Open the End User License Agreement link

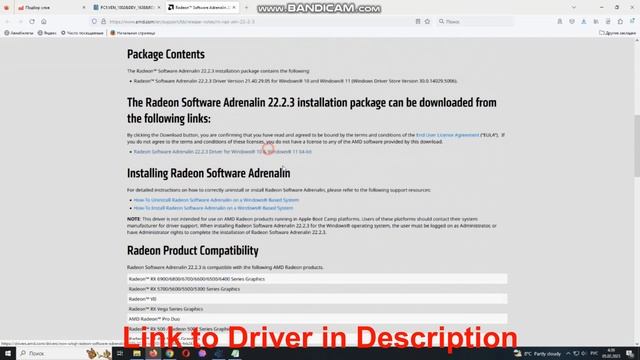coord(447,135)
